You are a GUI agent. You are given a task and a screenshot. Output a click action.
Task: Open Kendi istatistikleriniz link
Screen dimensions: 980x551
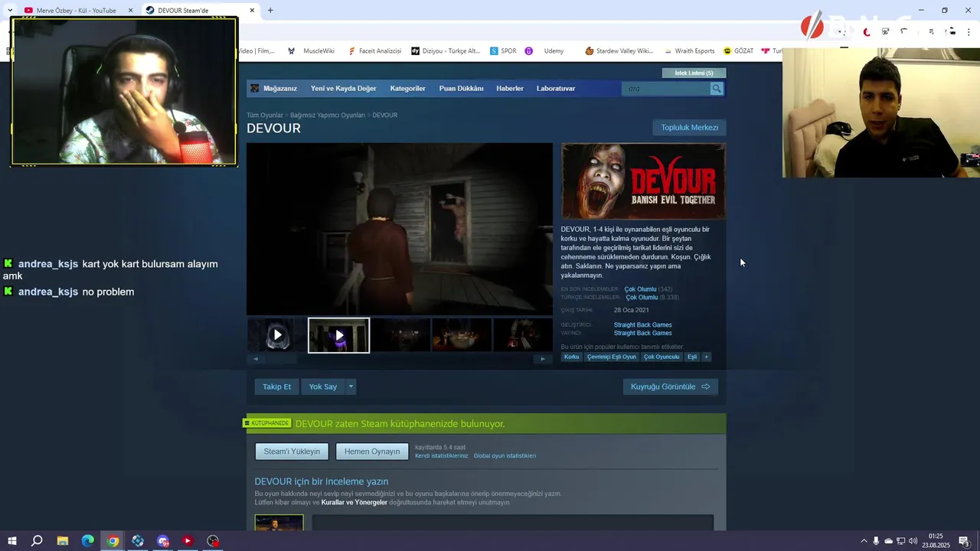(x=442, y=456)
